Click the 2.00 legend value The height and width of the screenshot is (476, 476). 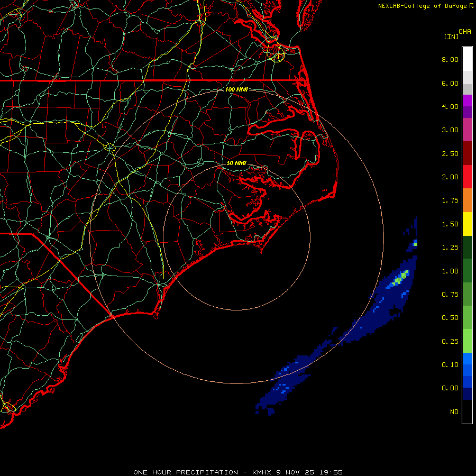coord(450,177)
